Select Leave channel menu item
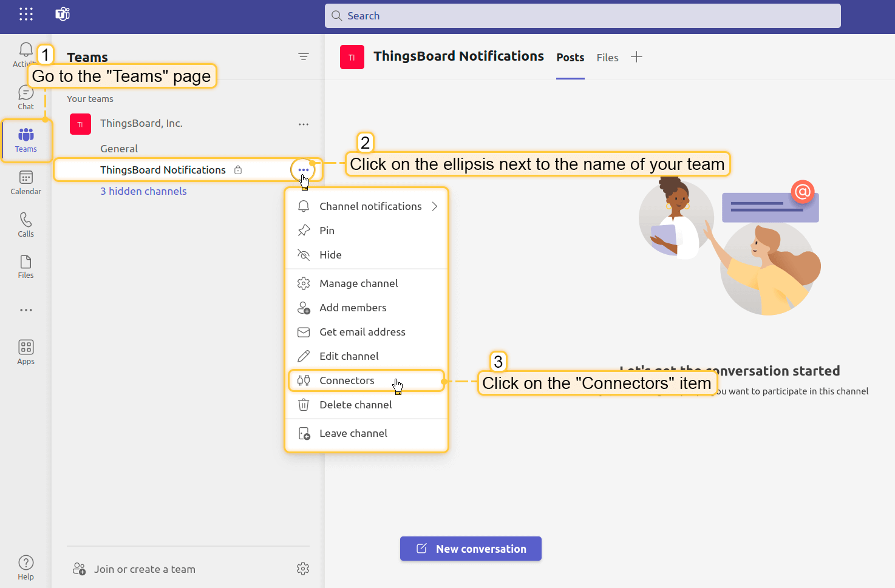Viewport: 895px width, 588px height. [x=367, y=433]
